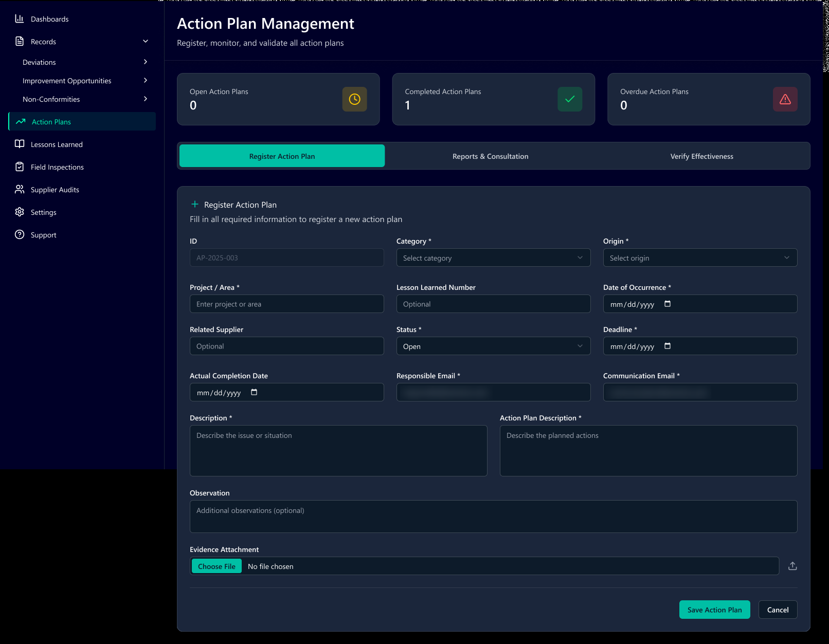The height and width of the screenshot is (644, 829).
Task: Go to Supplier Audits page
Action: coord(82,189)
